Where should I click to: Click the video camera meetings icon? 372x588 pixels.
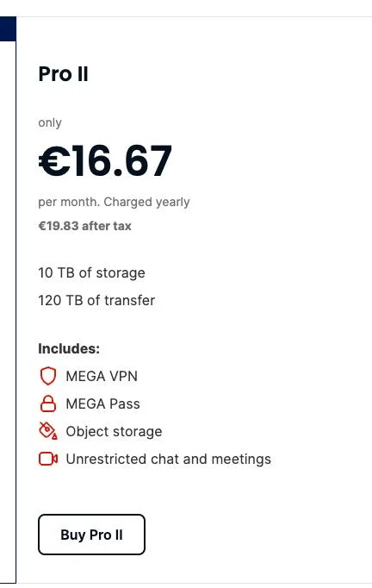[48, 459]
